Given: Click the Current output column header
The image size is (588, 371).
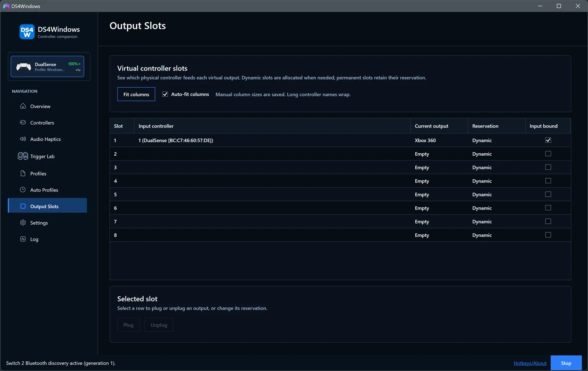Looking at the screenshot, I should point(439,126).
